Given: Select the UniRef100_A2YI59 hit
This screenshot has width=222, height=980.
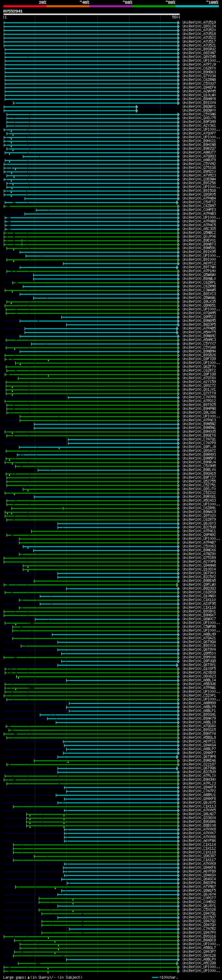Looking at the screenshot, I should (199, 382).
